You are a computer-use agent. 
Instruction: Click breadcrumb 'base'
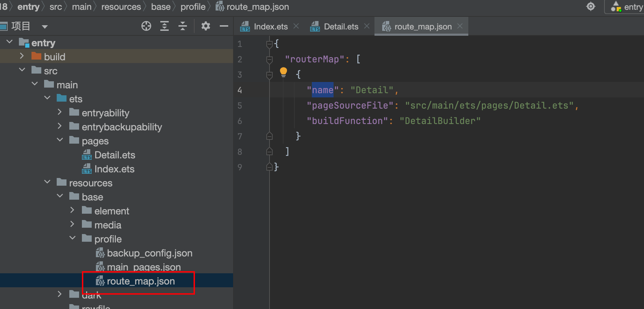pyautogui.click(x=161, y=7)
